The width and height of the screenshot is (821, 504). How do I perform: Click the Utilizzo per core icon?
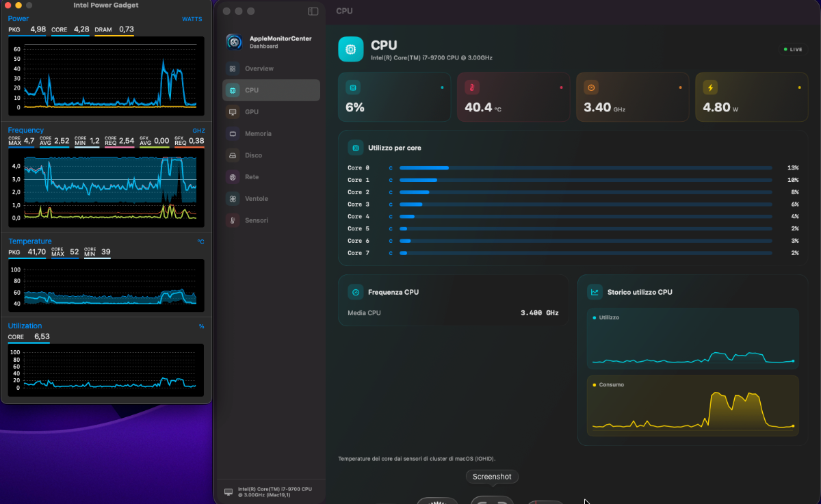coord(356,148)
